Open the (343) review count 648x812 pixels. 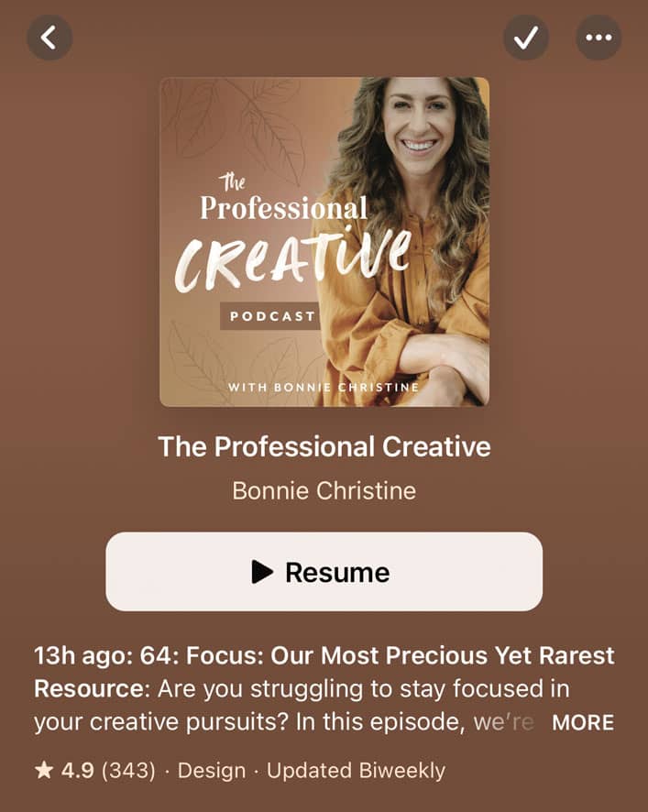(x=128, y=771)
